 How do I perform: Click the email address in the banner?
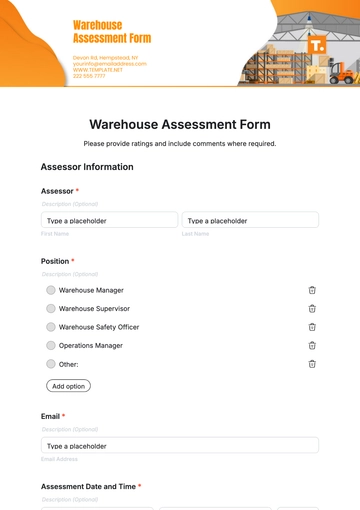[x=110, y=64]
